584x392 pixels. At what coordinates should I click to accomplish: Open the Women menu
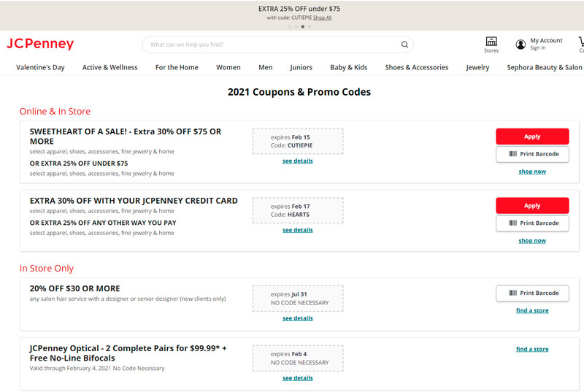pyautogui.click(x=228, y=67)
